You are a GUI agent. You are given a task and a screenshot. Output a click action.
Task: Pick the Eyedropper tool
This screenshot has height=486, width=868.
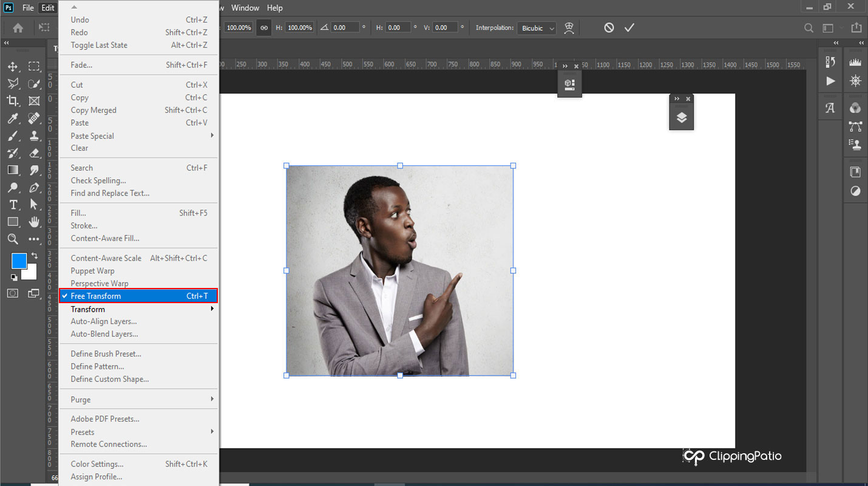pyautogui.click(x=13, y=118)
